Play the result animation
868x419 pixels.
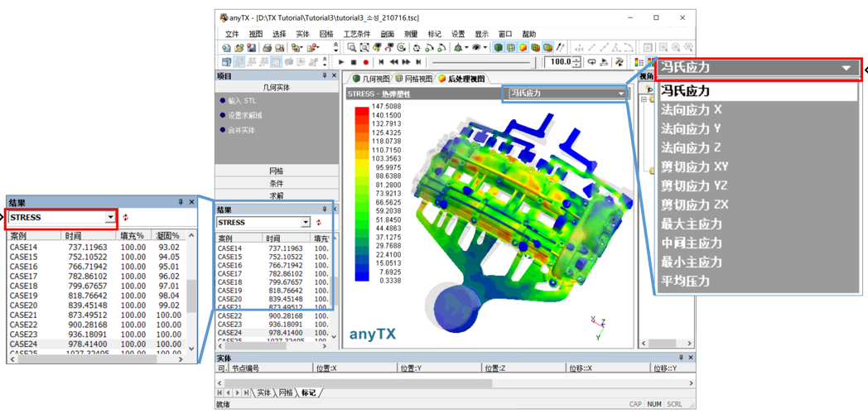(x=341, y=62)
